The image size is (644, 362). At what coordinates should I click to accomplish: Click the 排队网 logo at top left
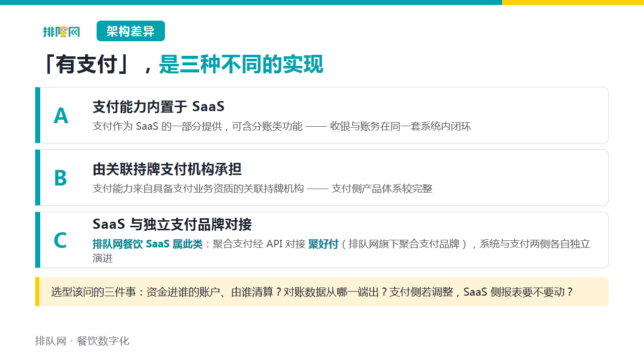click(x=61, y=32)
